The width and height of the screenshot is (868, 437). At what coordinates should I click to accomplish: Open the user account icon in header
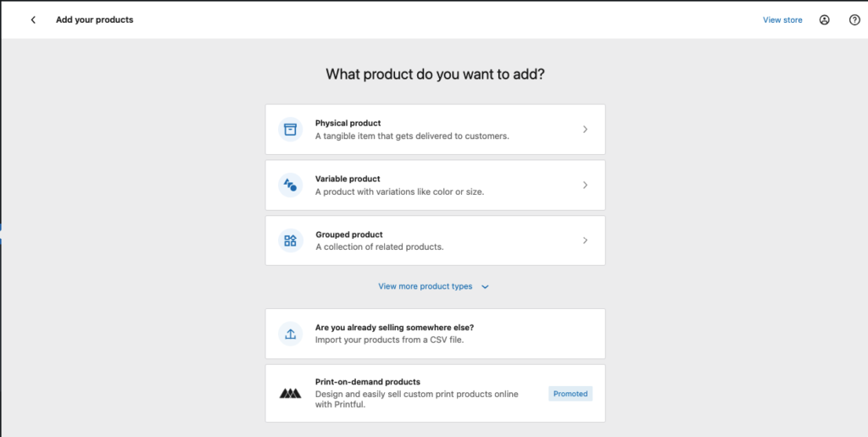coord(825,20)
